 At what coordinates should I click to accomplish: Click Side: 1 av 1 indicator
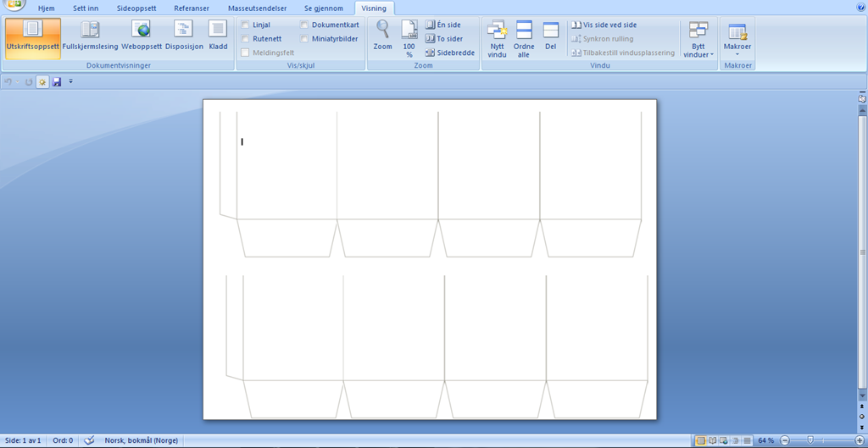coord(23,441)
